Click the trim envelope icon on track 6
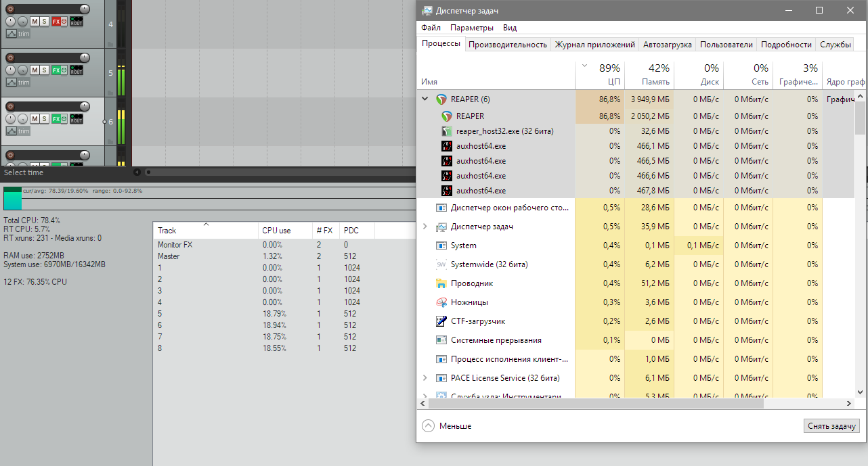This screenshot has width=868, height=466. pyautogui.click(x=12, y=131)
